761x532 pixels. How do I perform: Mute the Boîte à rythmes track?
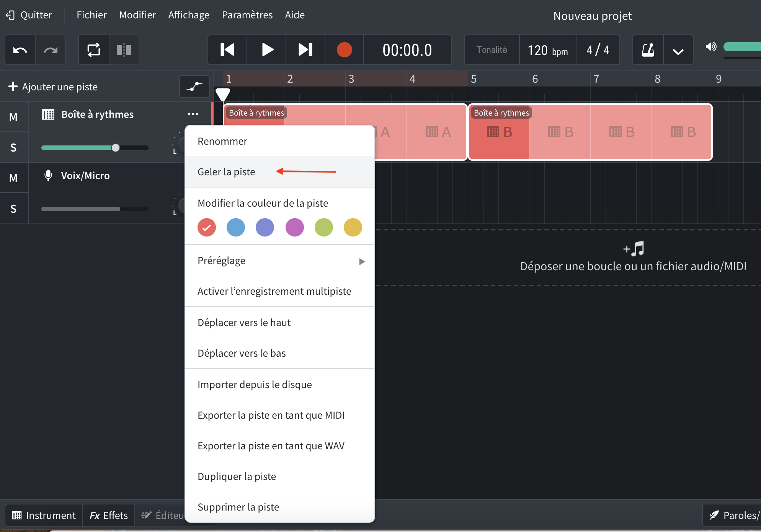pyautogui.click(x=14, y=116)
